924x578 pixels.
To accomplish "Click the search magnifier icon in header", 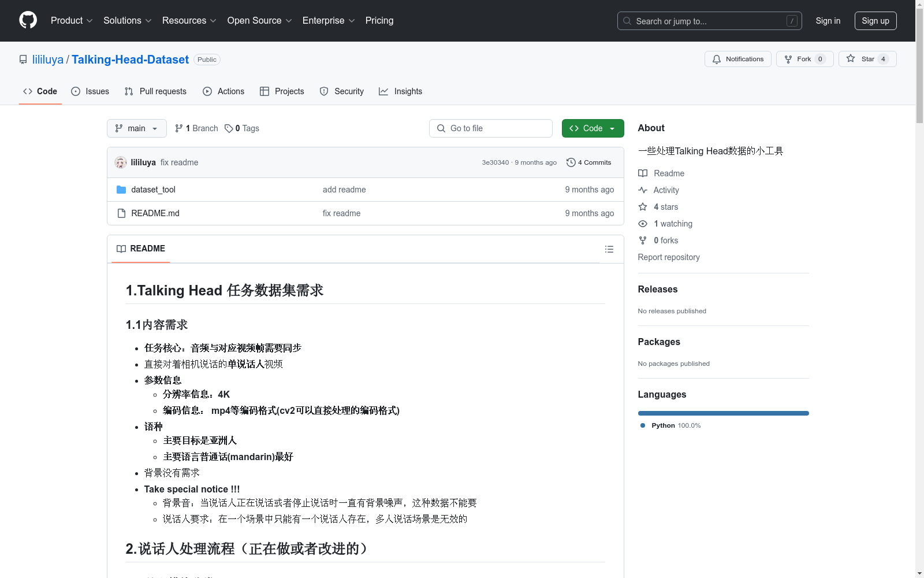I will (627, 21).
